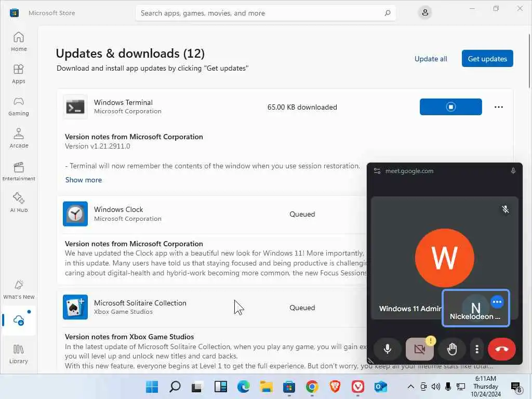Select the Nickelodeon participant tile

click(x=476, y=308)
